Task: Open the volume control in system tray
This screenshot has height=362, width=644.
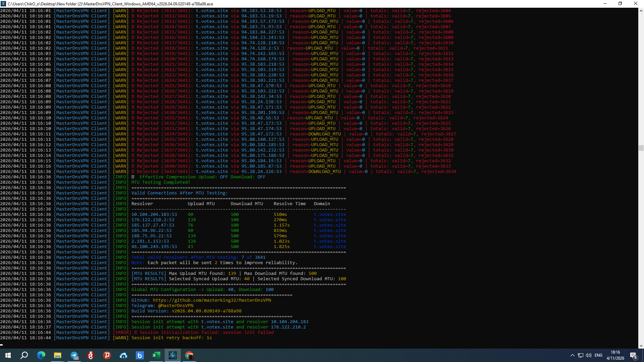Action: [589, 355]
